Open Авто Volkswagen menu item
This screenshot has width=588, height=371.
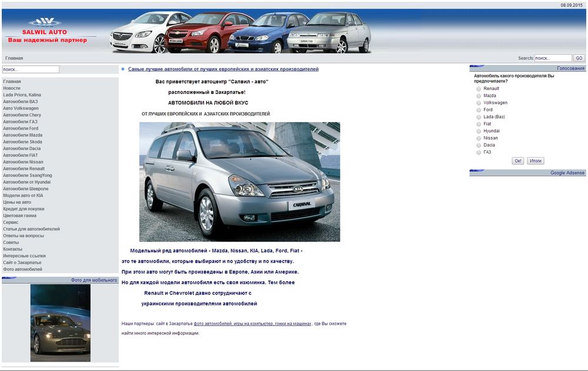tap(21, 108)
